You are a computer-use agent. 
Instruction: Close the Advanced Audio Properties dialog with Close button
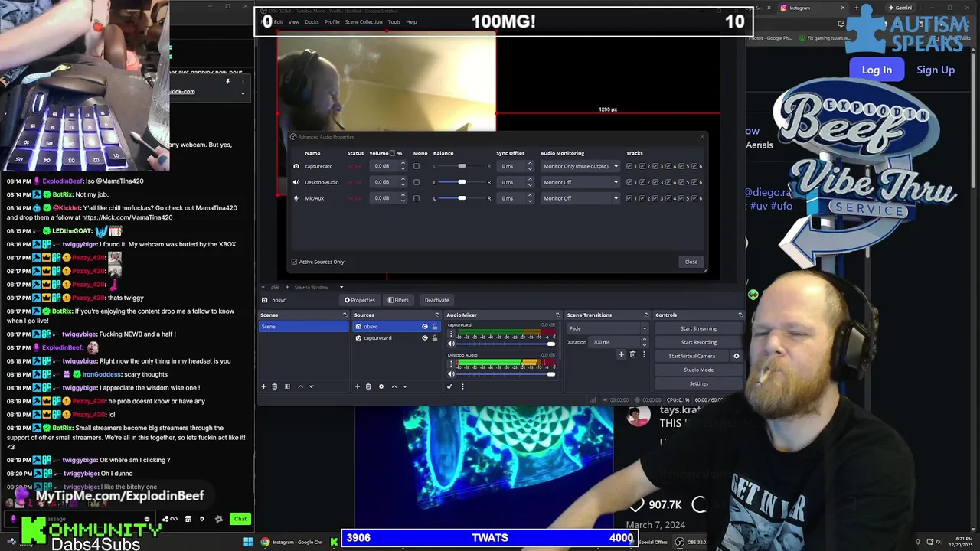pos(691,262)
